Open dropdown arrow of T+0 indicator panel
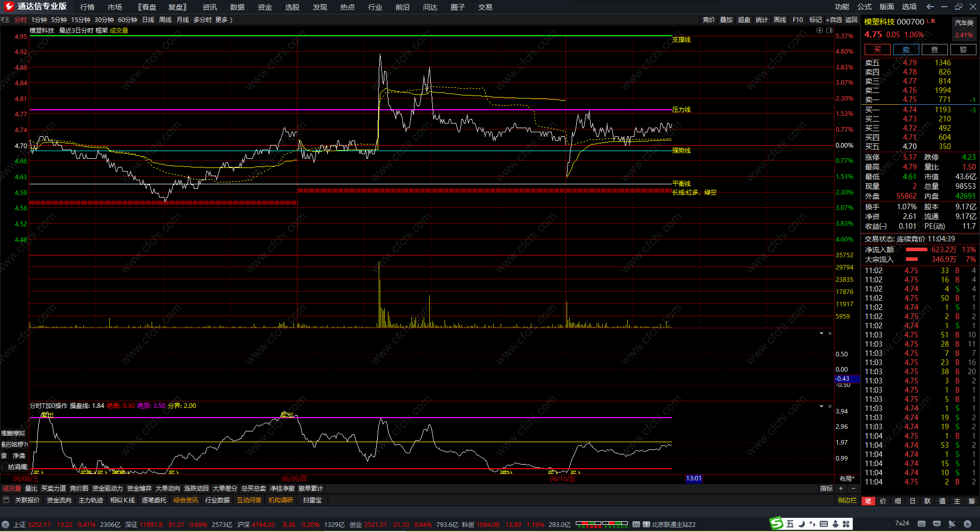980x532 pixels. (x=821, y=406)
